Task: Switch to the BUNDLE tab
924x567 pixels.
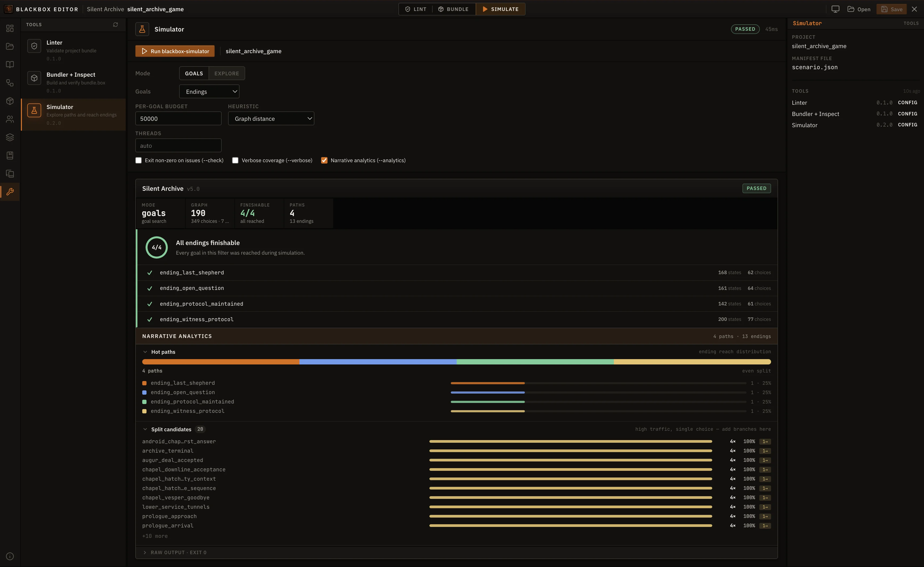Action: (453, 9)
